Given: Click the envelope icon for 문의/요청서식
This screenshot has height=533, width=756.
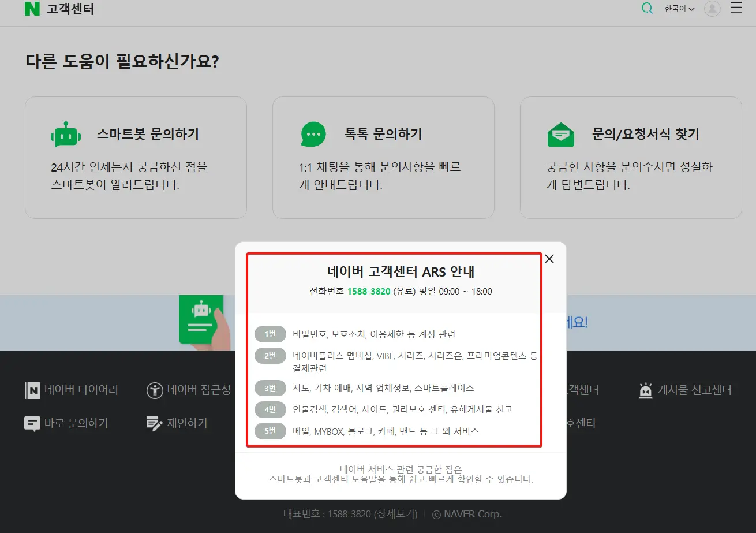Looking at the screenshot, I should [560, 135].
